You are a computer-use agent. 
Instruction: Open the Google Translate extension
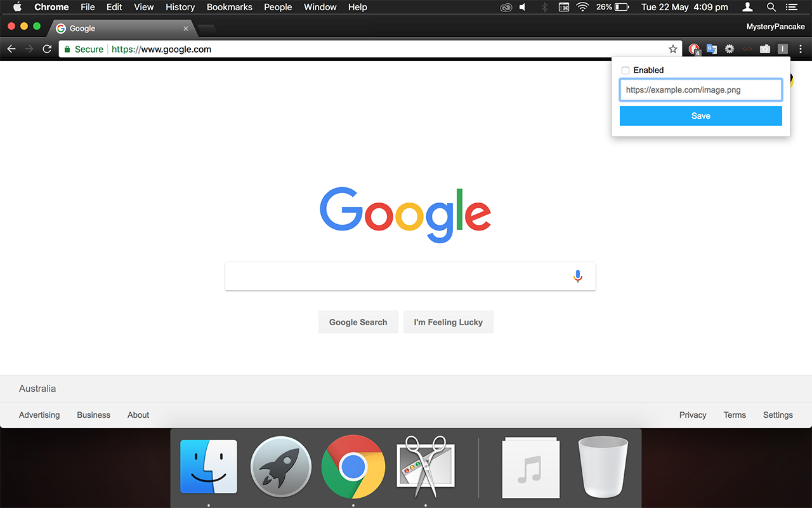point(712,49)
